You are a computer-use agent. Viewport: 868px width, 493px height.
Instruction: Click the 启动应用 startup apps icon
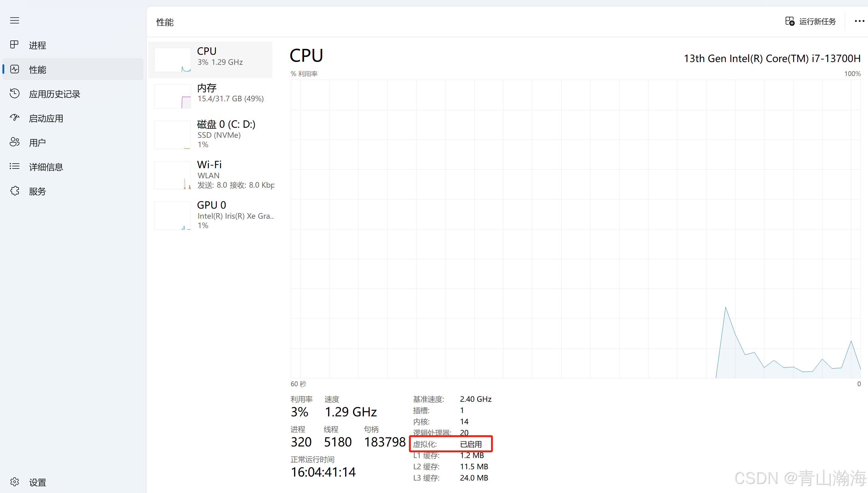[x=15, y=118]
